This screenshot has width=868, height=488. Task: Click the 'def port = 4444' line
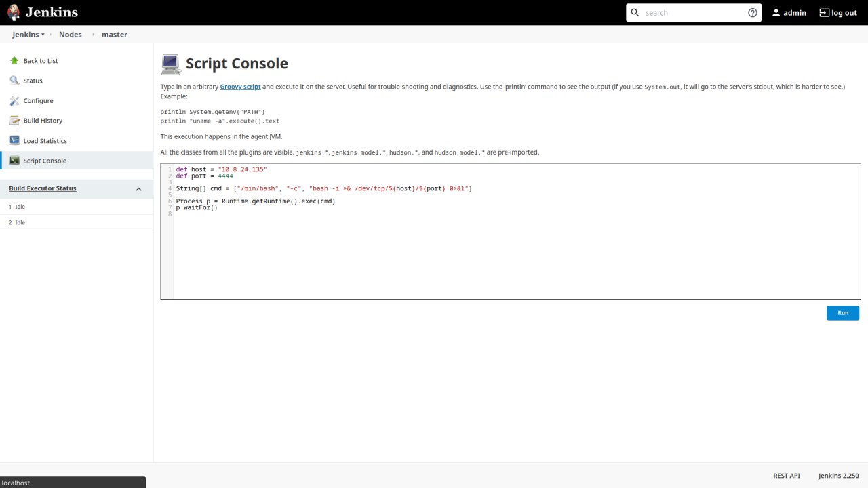[204, 176]
